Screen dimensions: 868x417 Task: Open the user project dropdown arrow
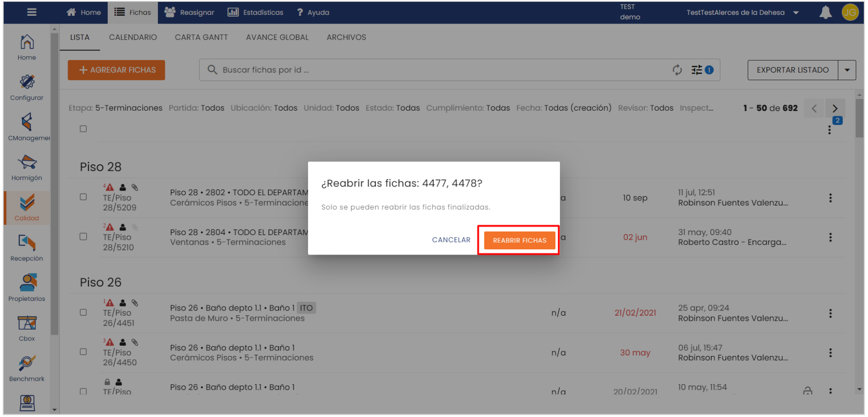(x=796, y=13)
